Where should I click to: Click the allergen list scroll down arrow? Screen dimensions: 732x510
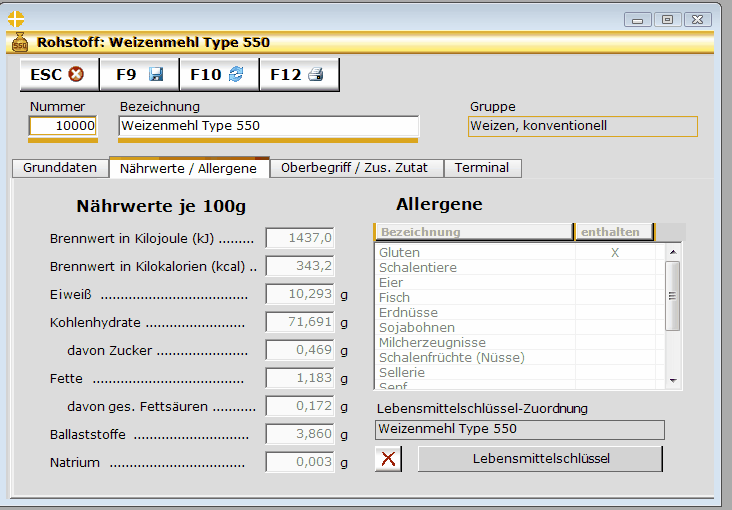coord(673,381)
